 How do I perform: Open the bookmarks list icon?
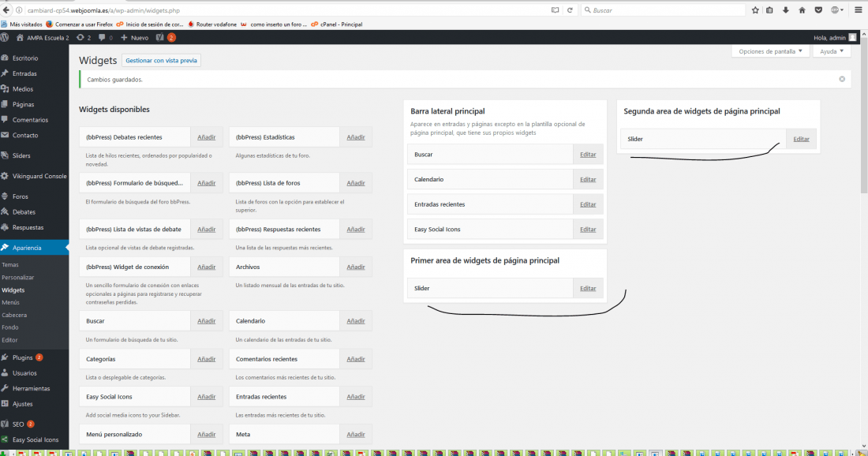pyautogui.click(x=769, y=10)
